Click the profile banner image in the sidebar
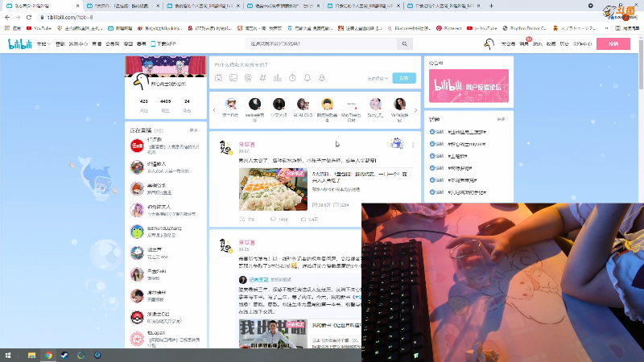This screenshot has width=644, height=362. point(166,67)
